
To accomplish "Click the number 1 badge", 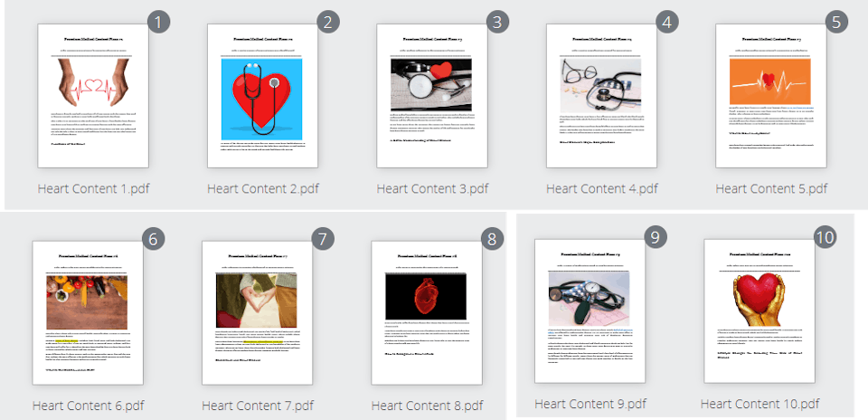I will (x=158, y=23).
